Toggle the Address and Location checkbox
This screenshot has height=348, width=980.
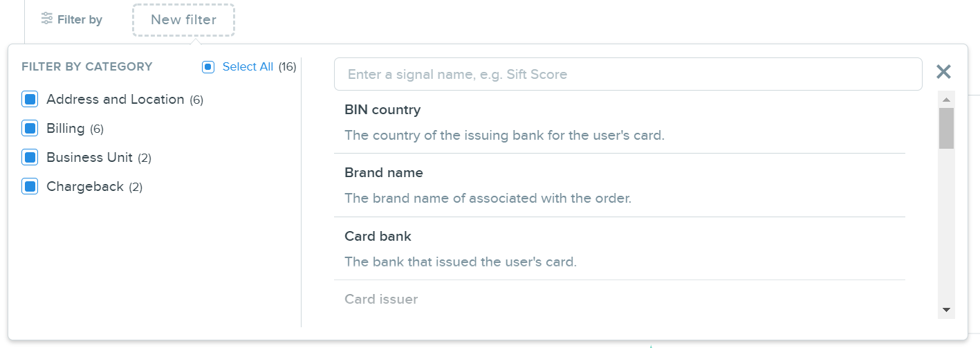30,100
